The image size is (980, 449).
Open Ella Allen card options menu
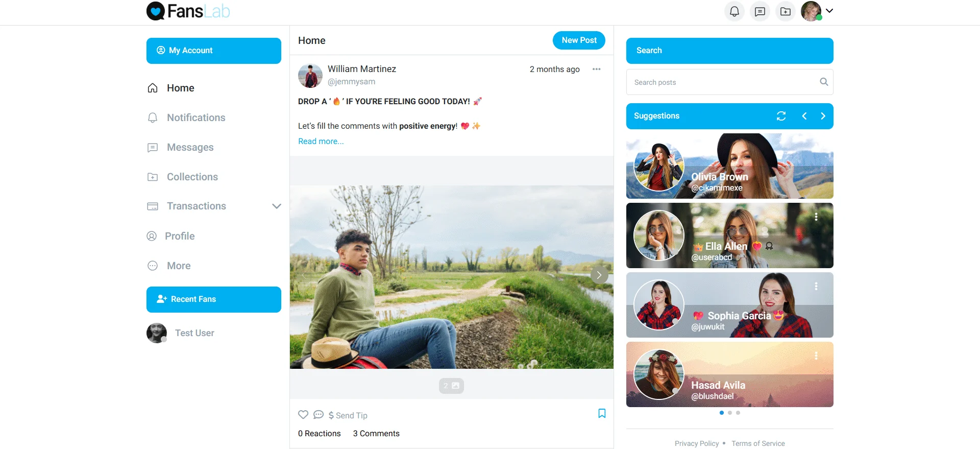[x=816, y=217]
